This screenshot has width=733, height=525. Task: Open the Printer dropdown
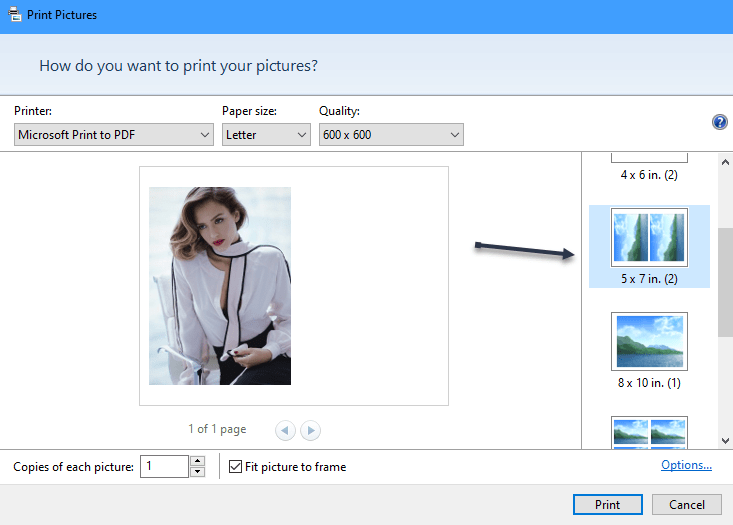tap(115, 135)
